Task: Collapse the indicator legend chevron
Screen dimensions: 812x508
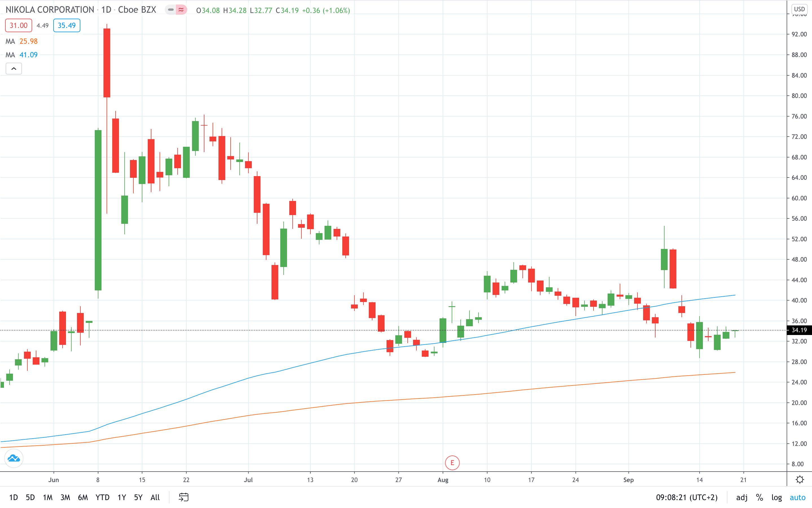Action: 14,69
